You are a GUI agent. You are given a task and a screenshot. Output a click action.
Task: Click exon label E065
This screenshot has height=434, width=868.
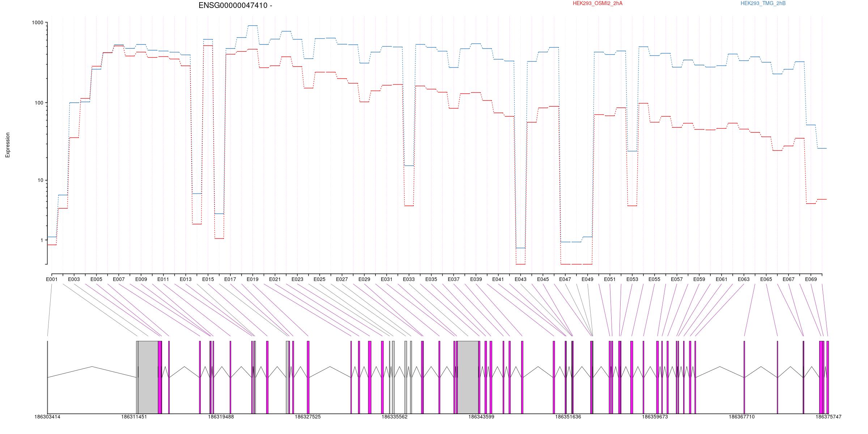766,279
